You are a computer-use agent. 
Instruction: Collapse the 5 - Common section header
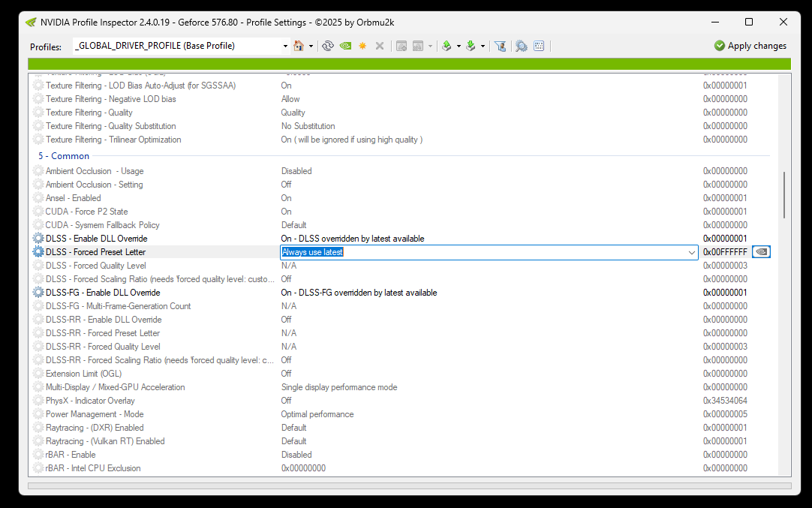pyautogui.click(x=64, y=156)
